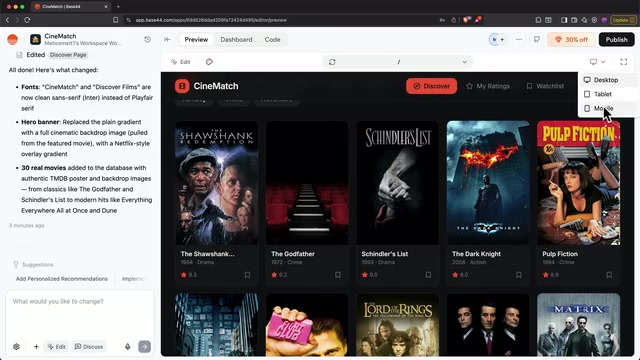Open My Ratings page

pos(488,86)
